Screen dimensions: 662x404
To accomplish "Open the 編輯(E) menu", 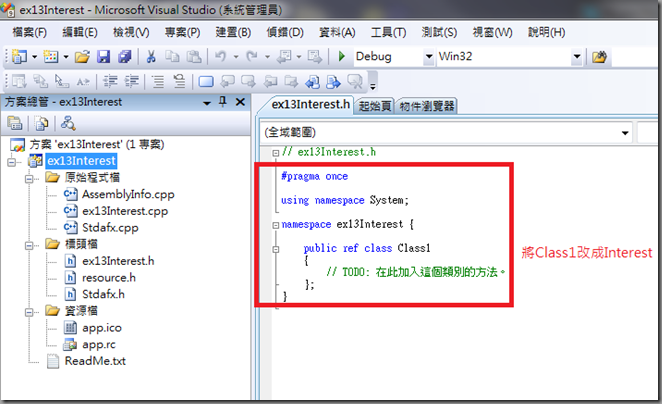I will pyautogui.click(x=80, y=32).
